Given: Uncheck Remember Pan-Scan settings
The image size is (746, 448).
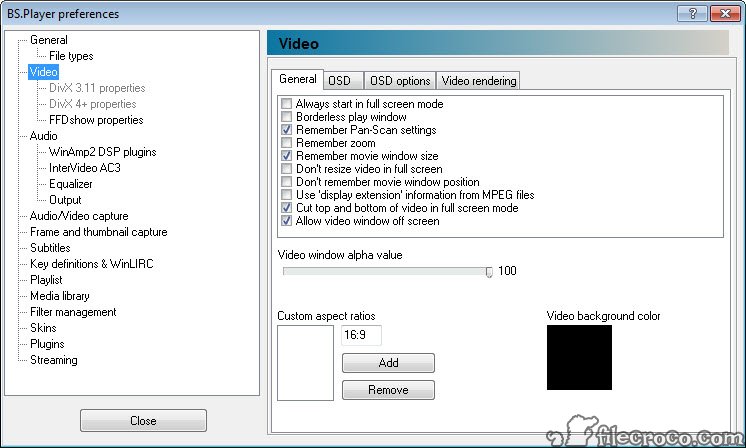Looking at the screenshot, I should 286,130.
